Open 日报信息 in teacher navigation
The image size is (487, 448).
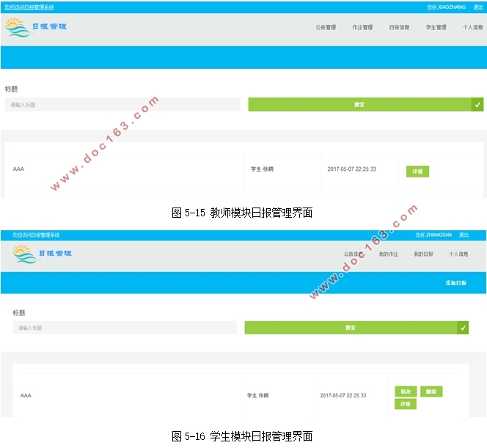pyautogui.click(x=399, y=27)
